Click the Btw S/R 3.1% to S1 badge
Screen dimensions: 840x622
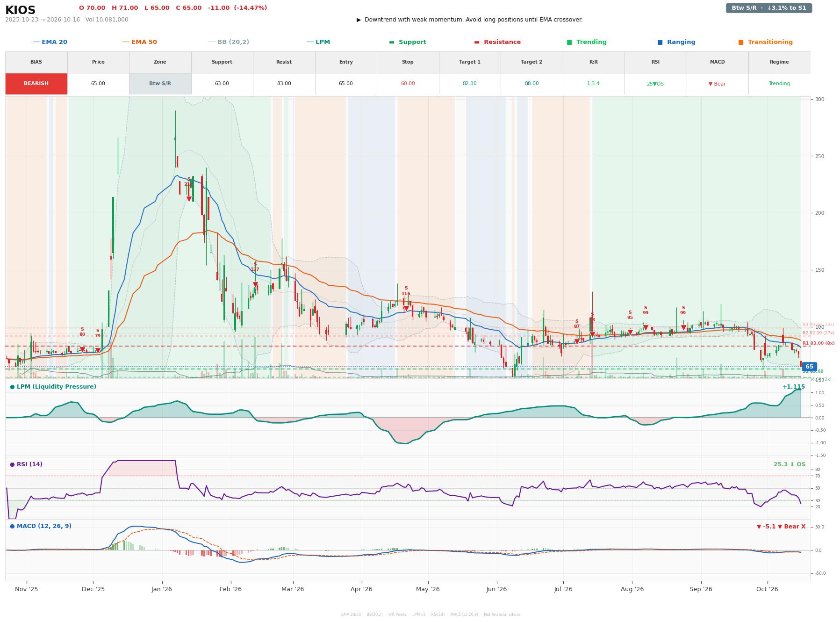tap(769, 8)
